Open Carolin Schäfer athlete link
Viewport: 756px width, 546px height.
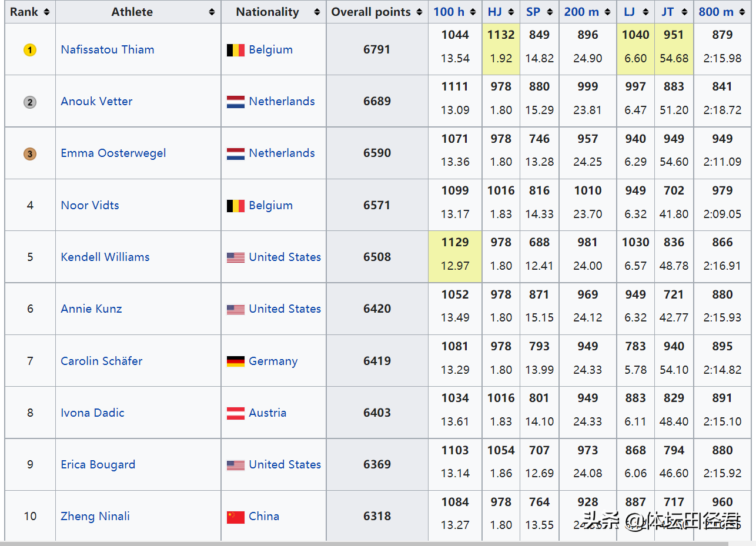[102, 361]
